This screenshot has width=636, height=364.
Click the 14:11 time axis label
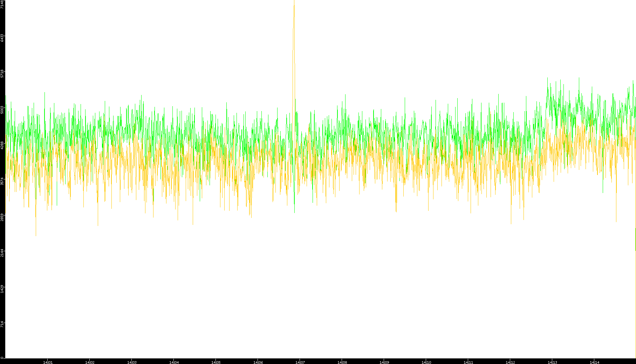click(x=468, y=362)
